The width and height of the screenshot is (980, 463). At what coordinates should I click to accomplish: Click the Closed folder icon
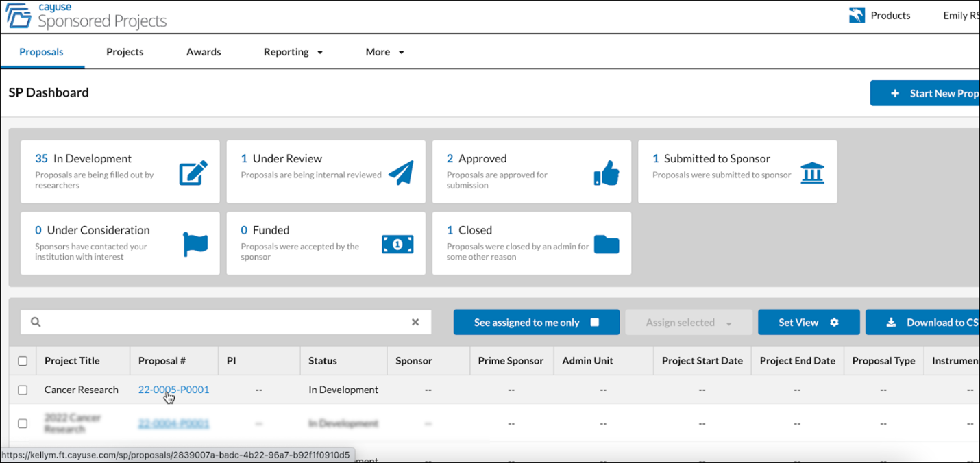[x=607, y=245]
